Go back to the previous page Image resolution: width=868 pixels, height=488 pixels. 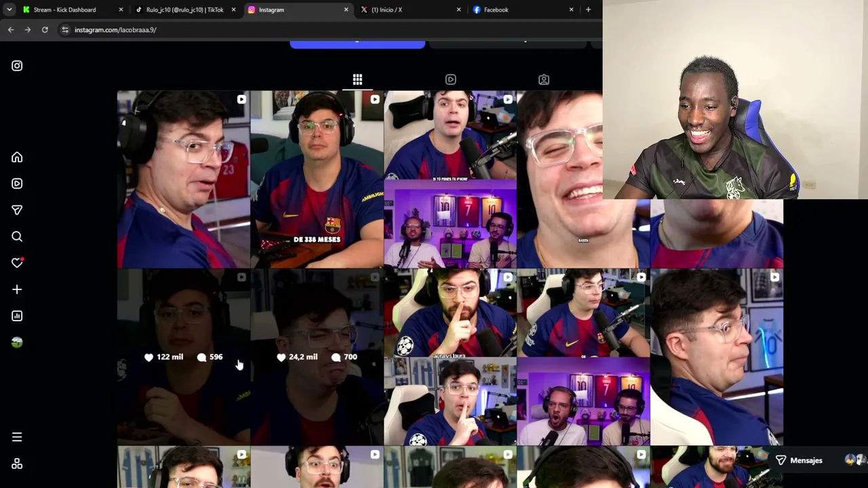pyautogui.click(x=11, y=30)
